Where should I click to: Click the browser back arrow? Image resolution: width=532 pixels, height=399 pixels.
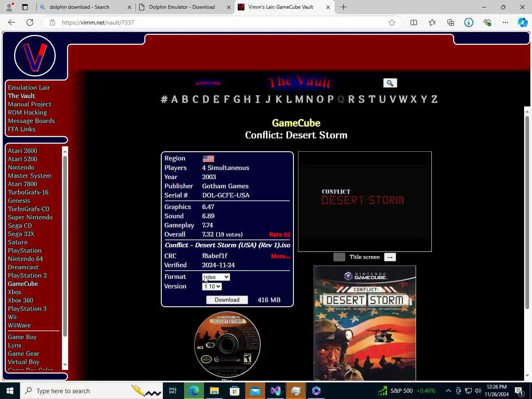pos(12,22)
